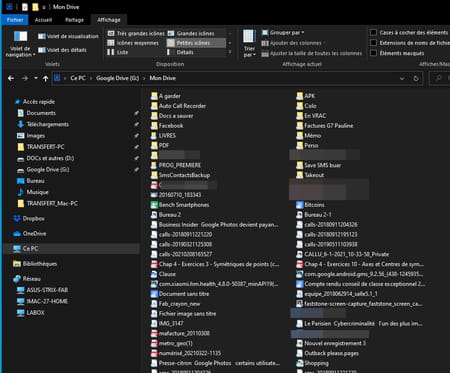Select Dropbox in navigation pane
Image resolution: width=450 pixels, height=373 pixels.
coord(33,219)
